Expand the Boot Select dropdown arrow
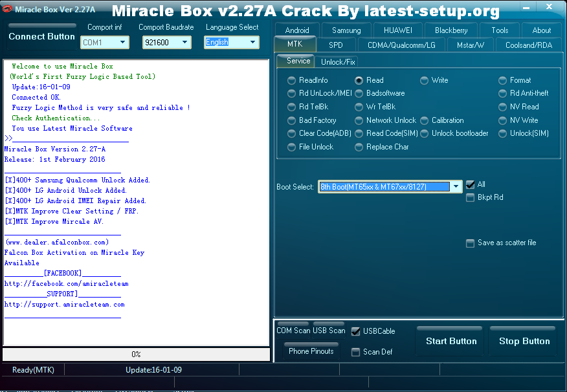The width and height of the screenshot is (567, 392). tap(456, 186)
